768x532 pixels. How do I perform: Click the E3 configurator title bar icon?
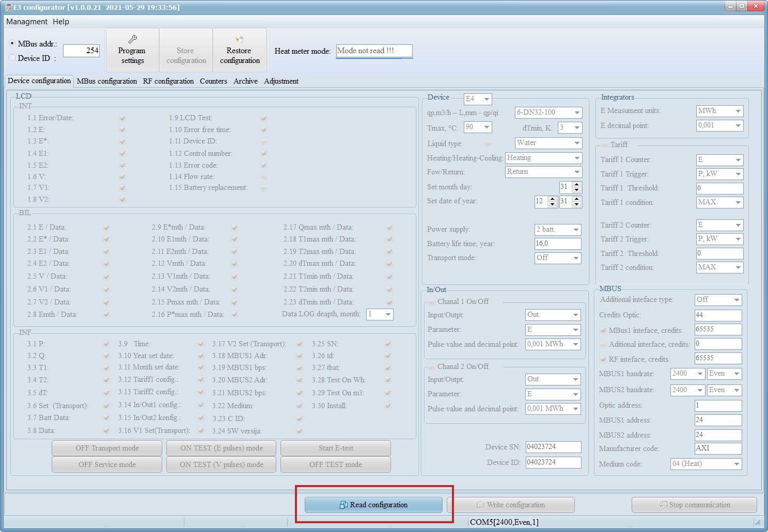8,7
